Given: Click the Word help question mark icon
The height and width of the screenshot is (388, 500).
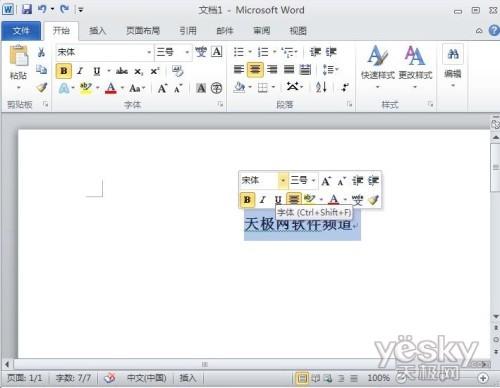Looking at the screenshot, I should [494, 31].
